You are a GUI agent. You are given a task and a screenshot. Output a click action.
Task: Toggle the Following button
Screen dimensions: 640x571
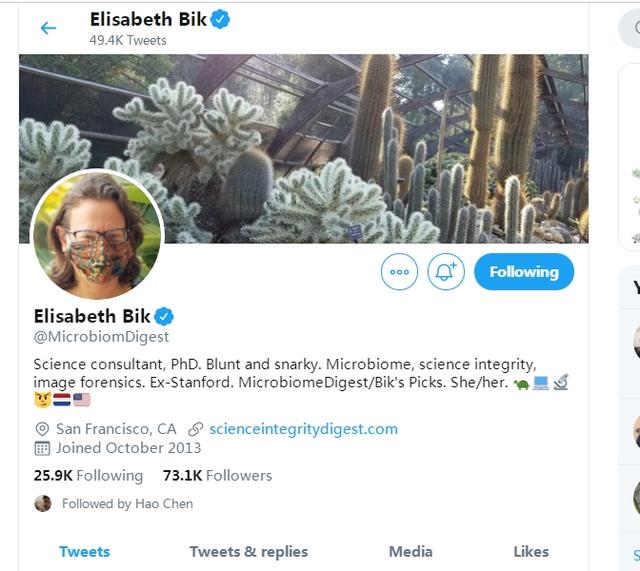point(523,271)
